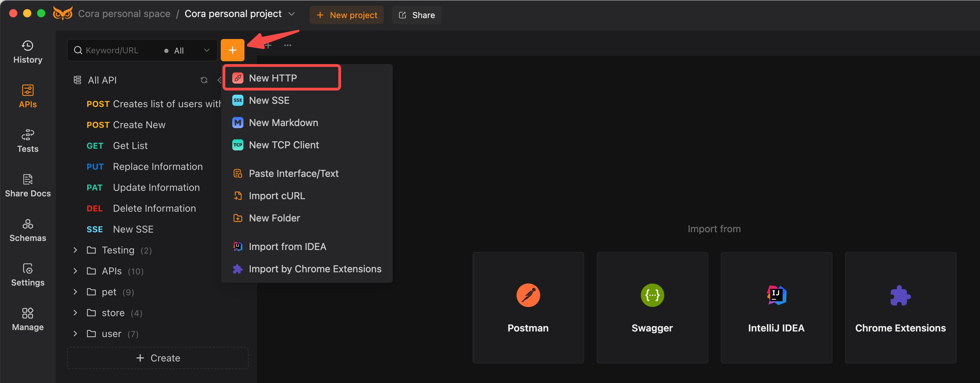Click the New SSE menu item

coord(269,100)
